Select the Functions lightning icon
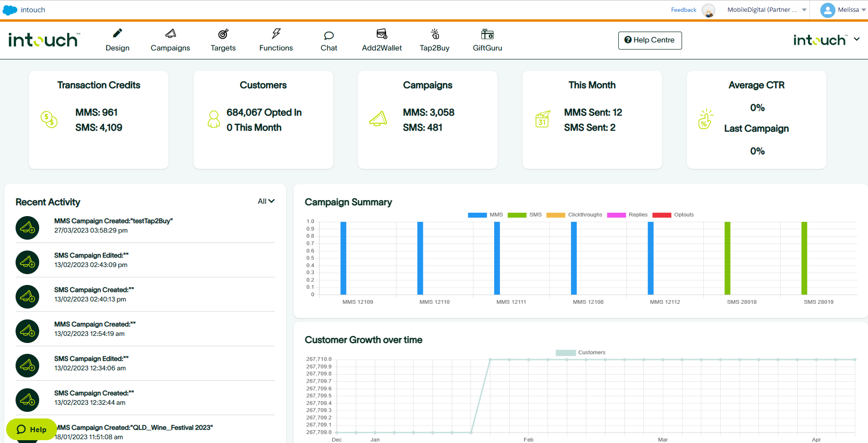Viewport: 868px width, 443px height. point(276,33)
